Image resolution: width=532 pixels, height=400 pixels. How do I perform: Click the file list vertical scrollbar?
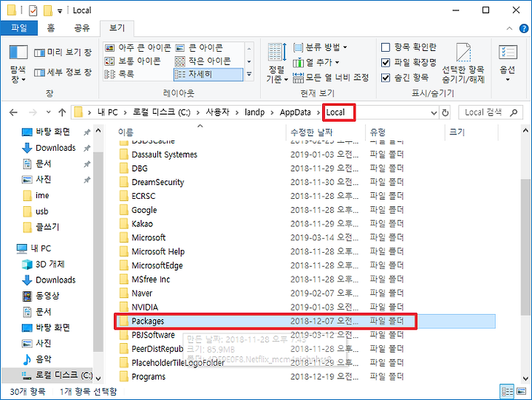(525, 248)
